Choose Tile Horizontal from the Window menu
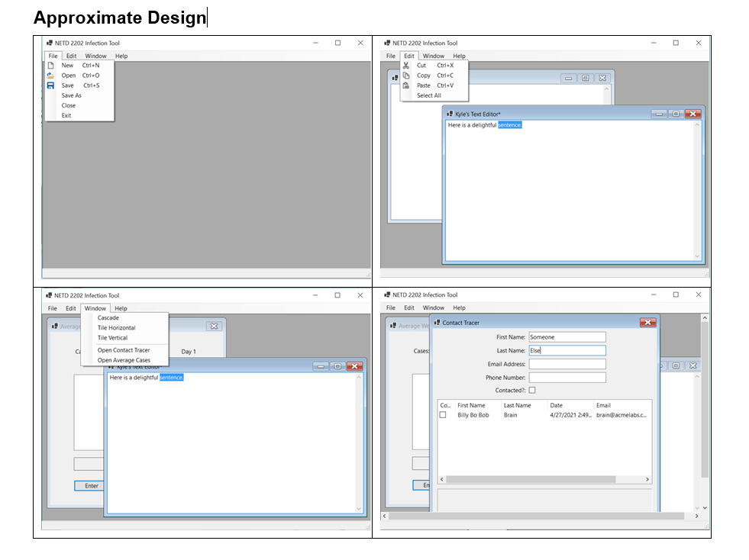This screenshot has width=749, height=560. pyautogui.click(x=117, y=328)
